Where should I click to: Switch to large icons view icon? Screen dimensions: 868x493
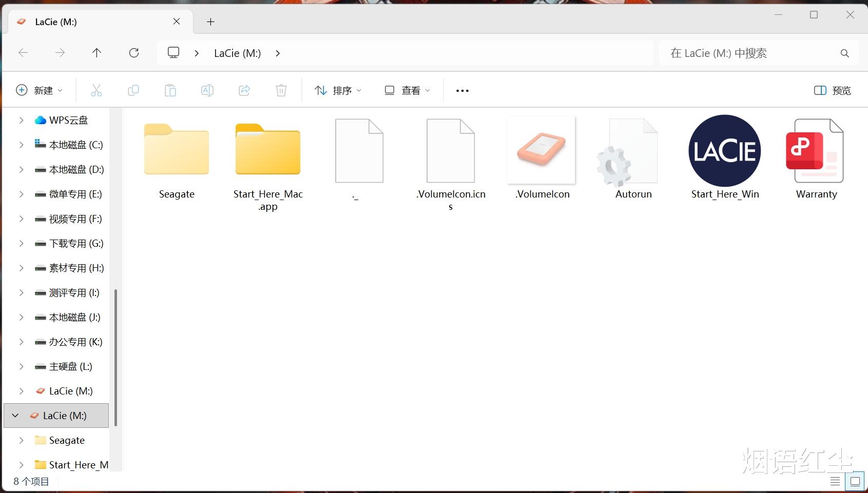(x=855, y=481)
